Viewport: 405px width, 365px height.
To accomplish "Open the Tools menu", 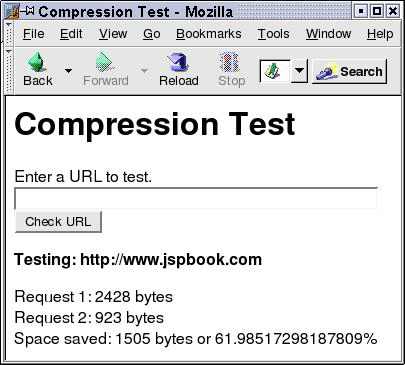I will (x=273, y=34).
